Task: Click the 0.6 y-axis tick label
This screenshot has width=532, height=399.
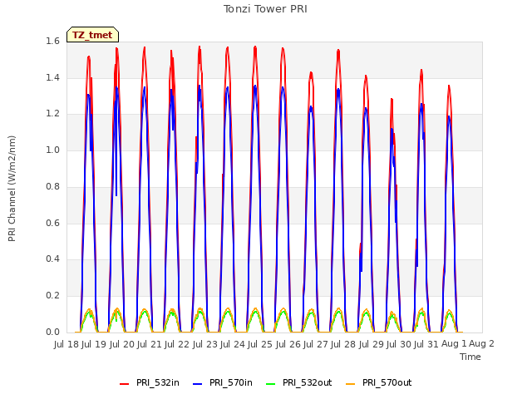Action: (x=52, y=223)
